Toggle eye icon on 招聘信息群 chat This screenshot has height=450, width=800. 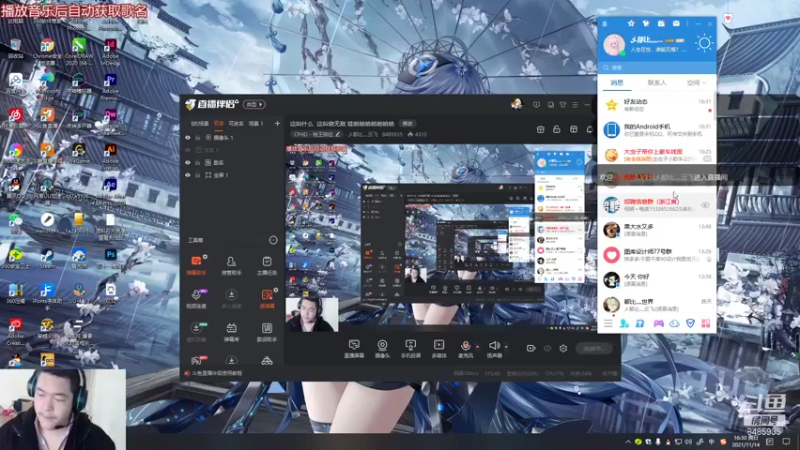705,205
